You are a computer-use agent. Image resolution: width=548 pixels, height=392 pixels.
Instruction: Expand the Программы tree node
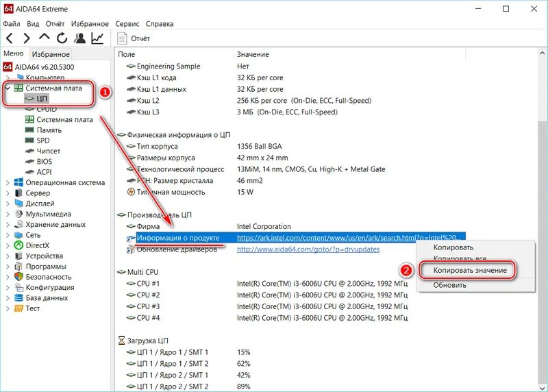8,267
